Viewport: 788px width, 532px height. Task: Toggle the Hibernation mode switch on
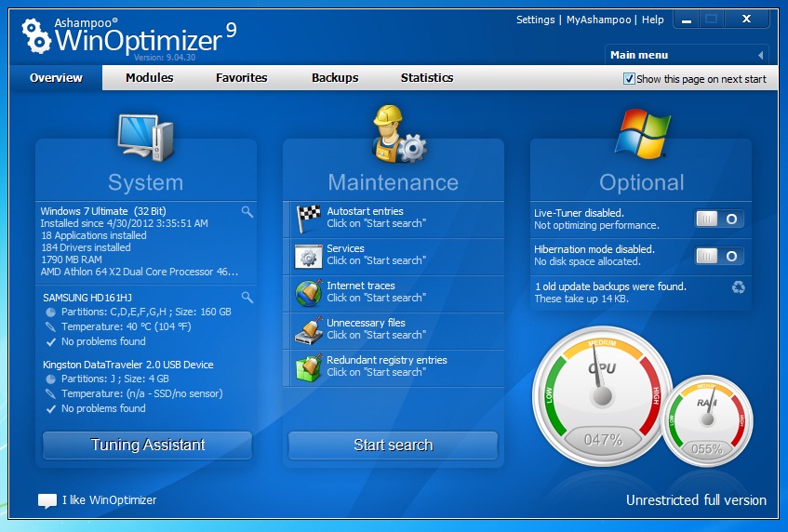click(719, 256)
